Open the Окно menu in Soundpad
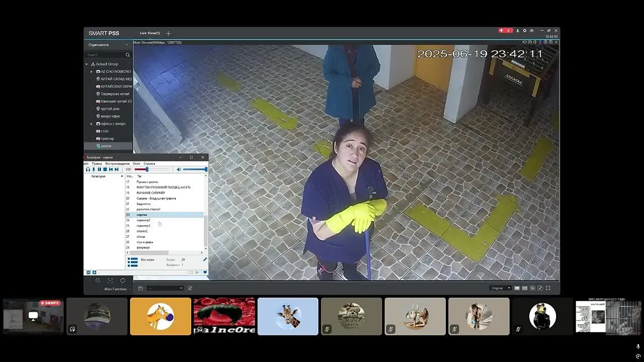 click(136, 163)
